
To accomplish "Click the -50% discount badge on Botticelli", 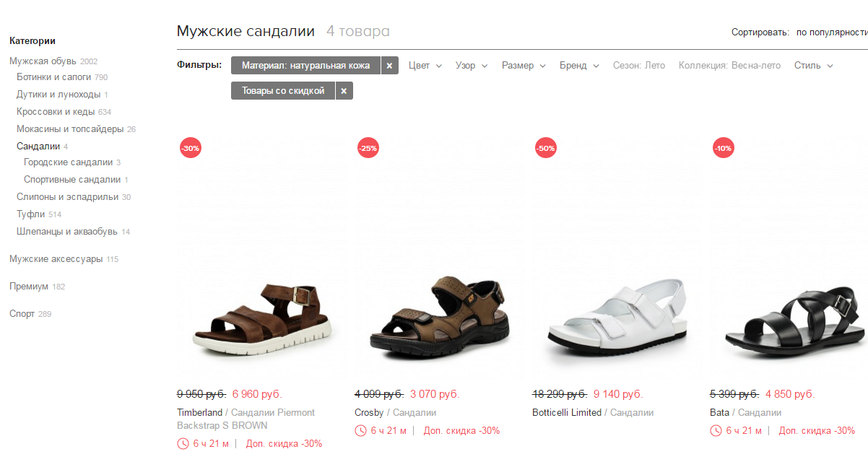I will (545, 148).
